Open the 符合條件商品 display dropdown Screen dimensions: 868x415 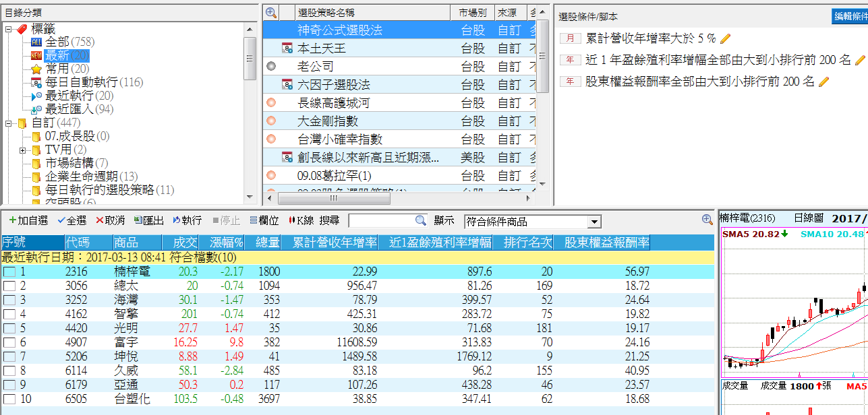coord(594,222)
